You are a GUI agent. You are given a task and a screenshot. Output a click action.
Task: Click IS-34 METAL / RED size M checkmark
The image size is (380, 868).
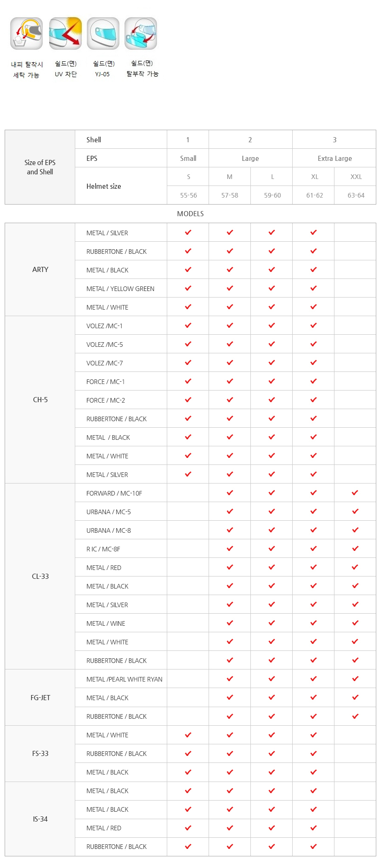coord(230,828)
